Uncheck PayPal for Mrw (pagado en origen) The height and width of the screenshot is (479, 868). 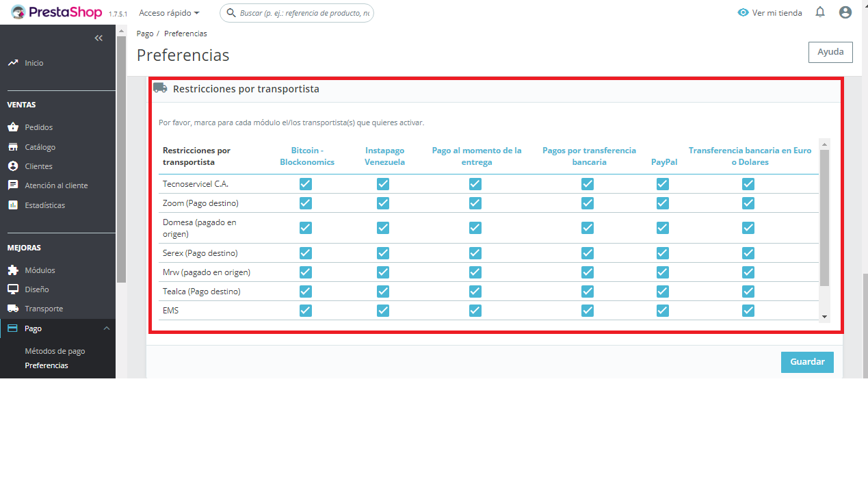click(x=662, y=272)
